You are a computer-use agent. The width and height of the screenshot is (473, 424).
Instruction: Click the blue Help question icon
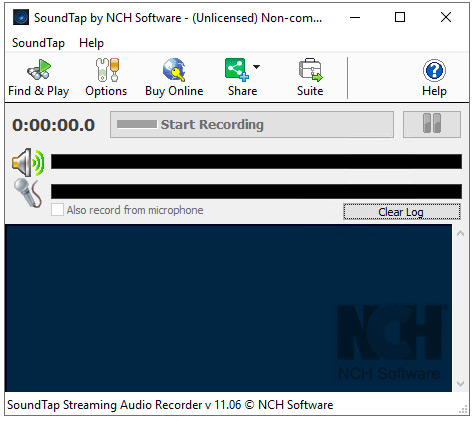click(x=434, y=71)
